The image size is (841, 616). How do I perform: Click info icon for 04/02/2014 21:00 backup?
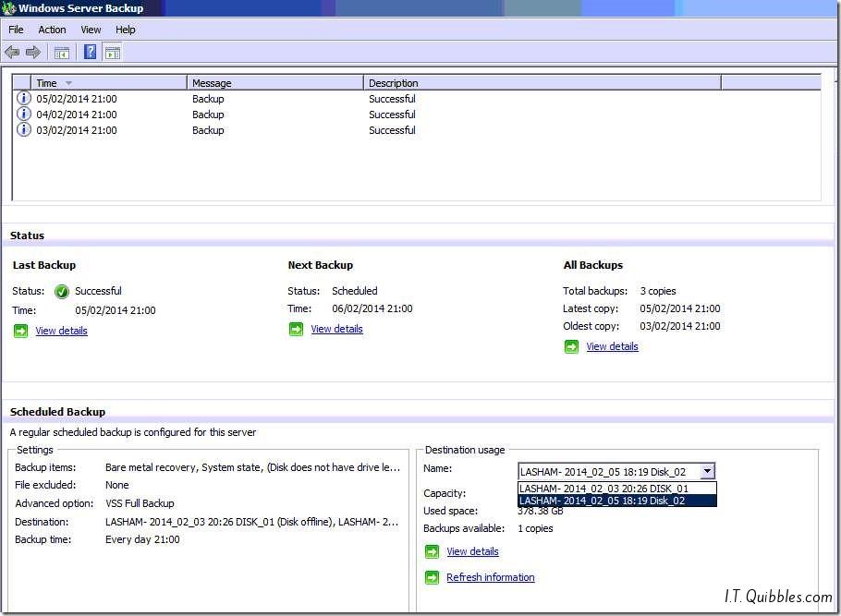(x=24, y=114)
